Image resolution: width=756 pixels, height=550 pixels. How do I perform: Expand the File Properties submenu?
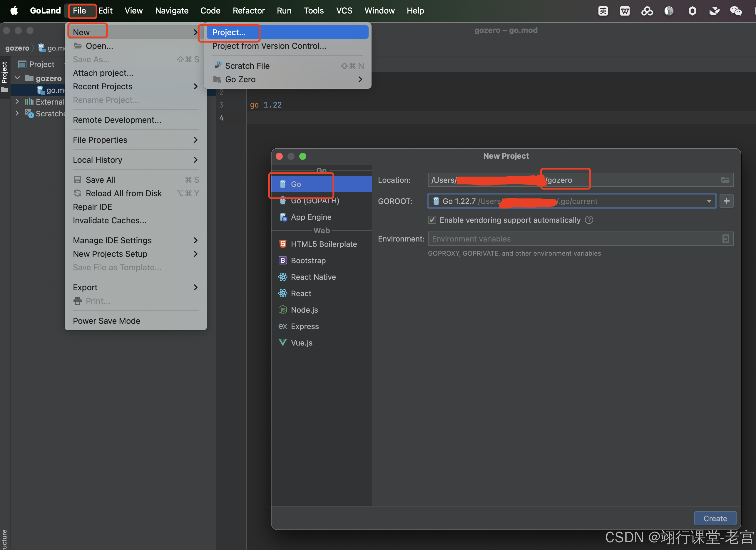[x=136, y=140]
